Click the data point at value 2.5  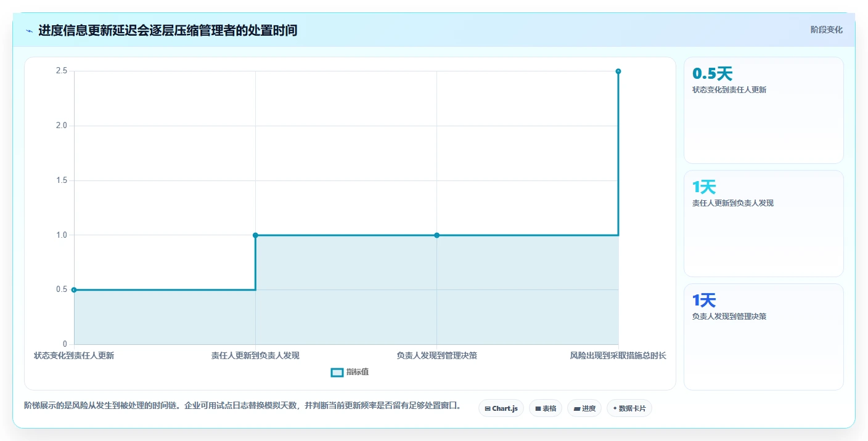point(618,71)
